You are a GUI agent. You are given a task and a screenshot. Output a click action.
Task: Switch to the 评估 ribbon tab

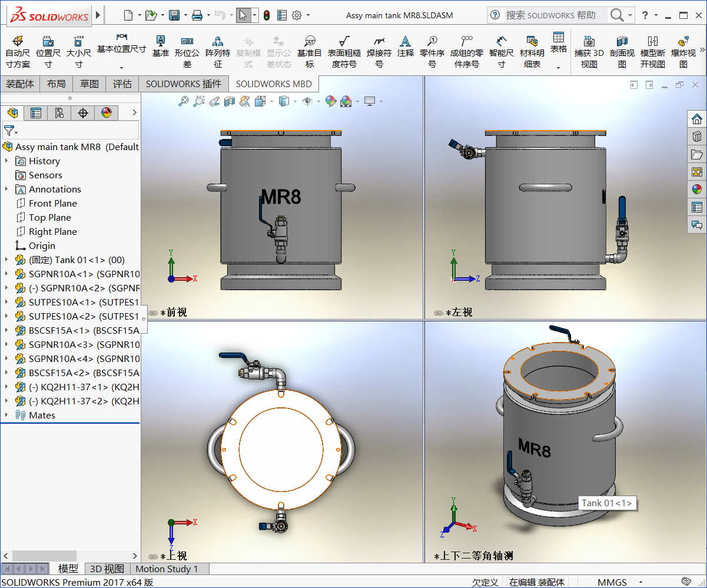click(122, 84)
